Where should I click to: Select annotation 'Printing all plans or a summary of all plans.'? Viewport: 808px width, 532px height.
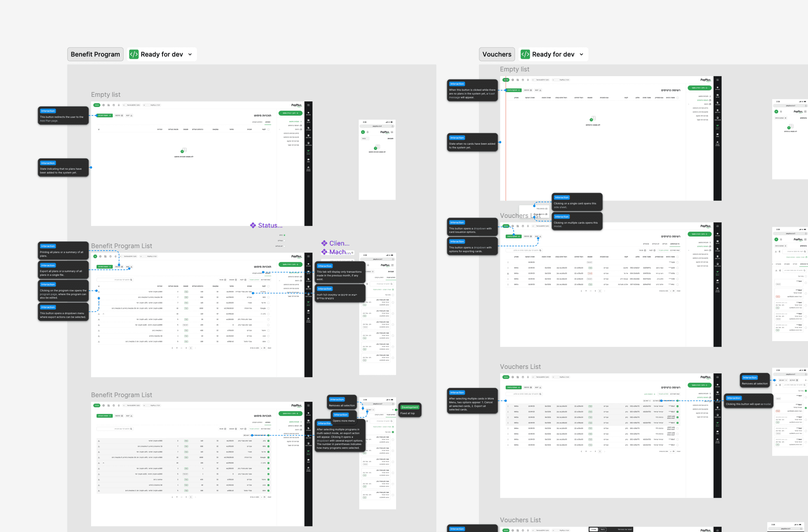(x=63, y=251)
